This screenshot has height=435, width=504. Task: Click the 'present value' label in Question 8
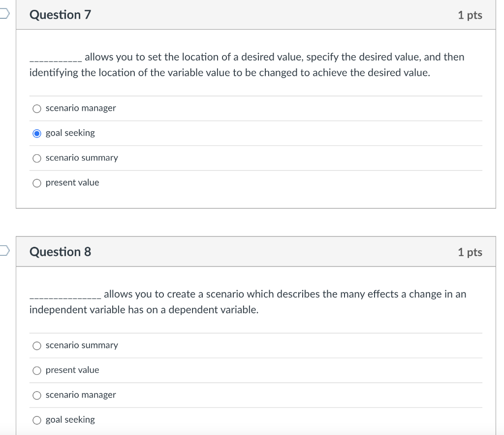click(72, 370)
